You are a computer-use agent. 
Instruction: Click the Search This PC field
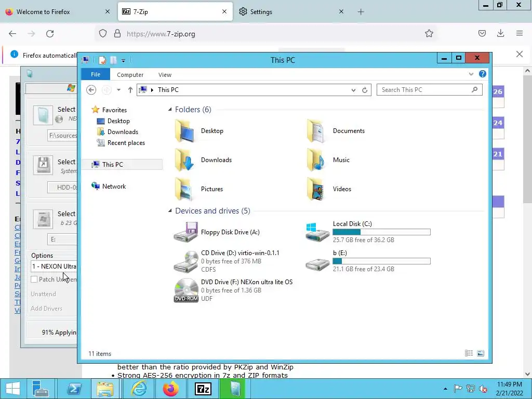coord(429,90)
